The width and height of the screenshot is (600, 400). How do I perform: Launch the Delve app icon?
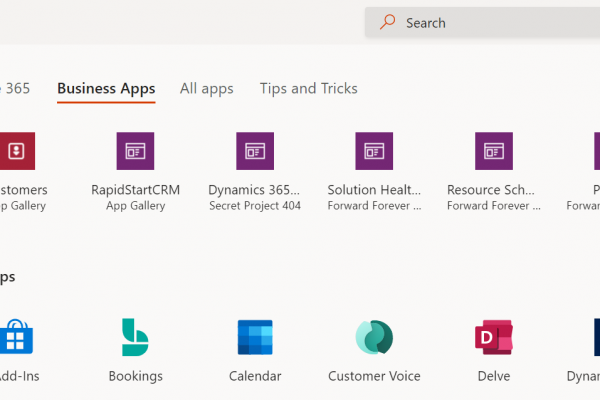(x=494, y=337)
